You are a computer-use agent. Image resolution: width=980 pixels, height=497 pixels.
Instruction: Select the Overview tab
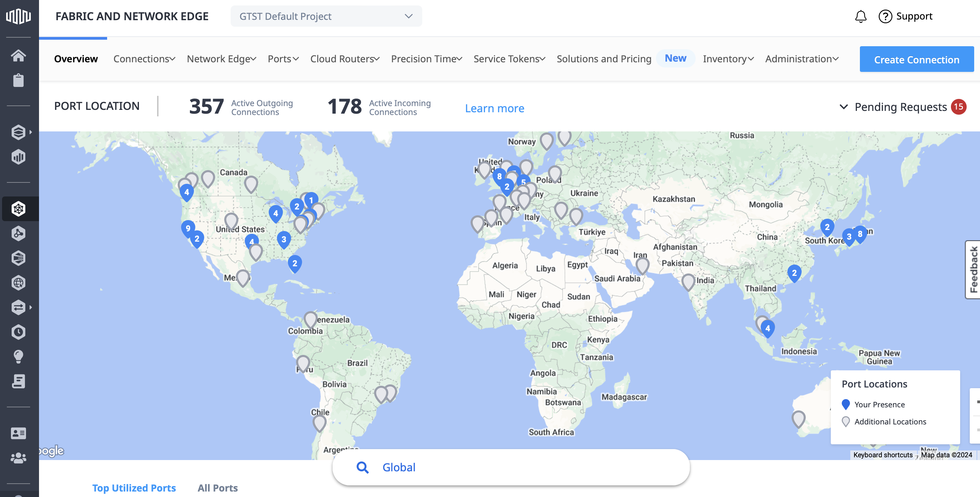coord(76,59)
